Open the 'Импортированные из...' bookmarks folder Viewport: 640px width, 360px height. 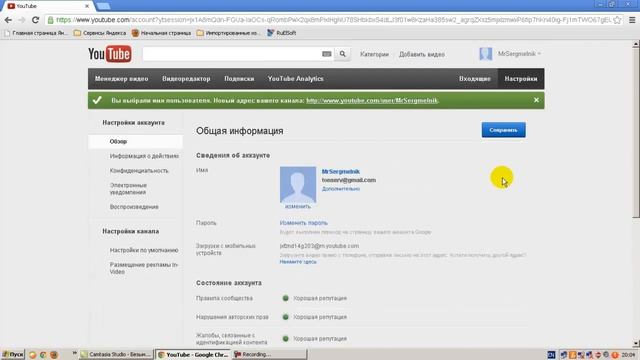[x=228, y=33]
